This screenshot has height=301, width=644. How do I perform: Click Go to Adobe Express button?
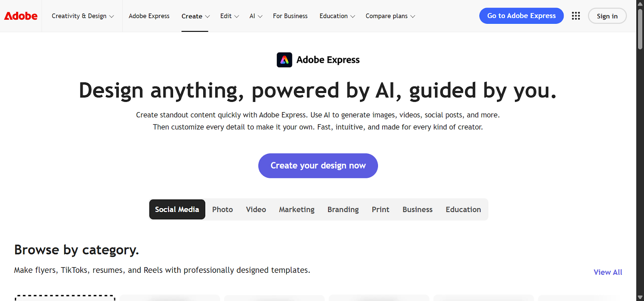point(521,16)
